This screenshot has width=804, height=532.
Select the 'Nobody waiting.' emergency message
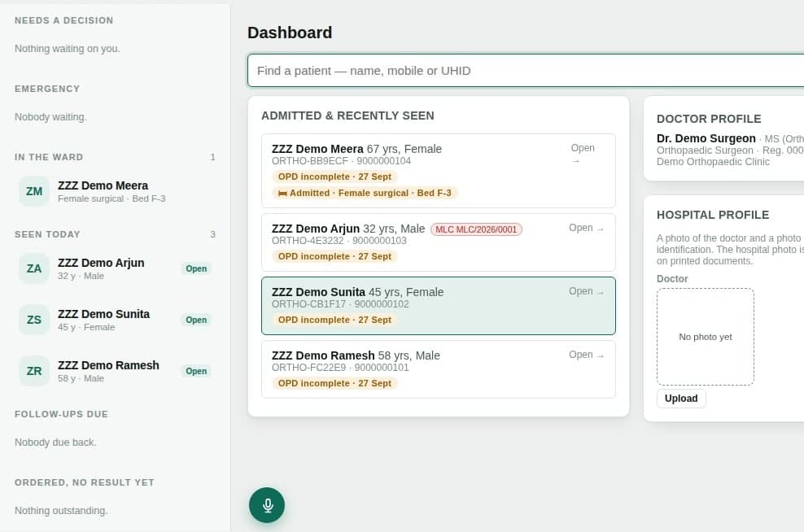click(x=50, y=117)
